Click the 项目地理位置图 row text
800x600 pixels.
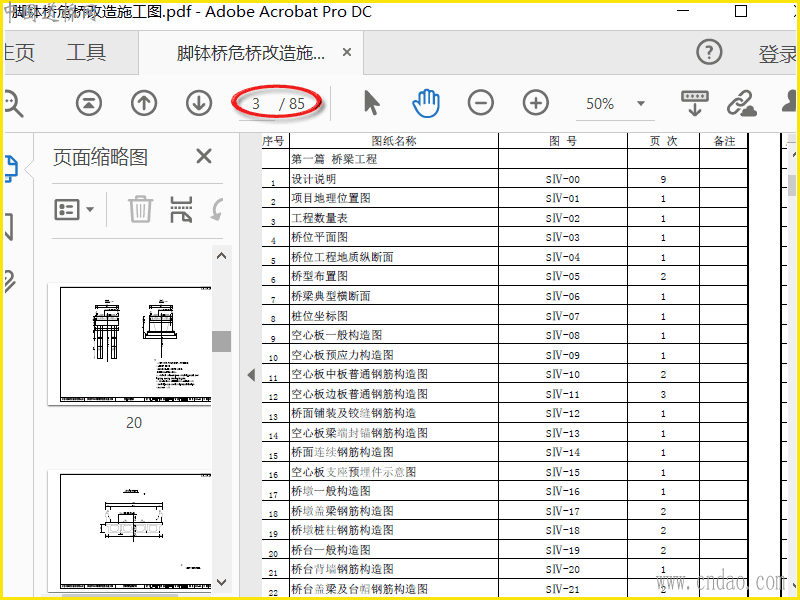coord(331,198)
